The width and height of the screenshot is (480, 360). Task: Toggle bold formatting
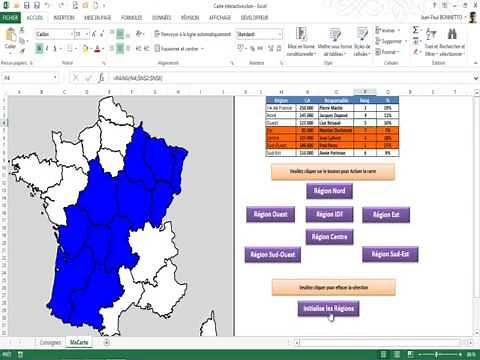(x=39, y=49)
